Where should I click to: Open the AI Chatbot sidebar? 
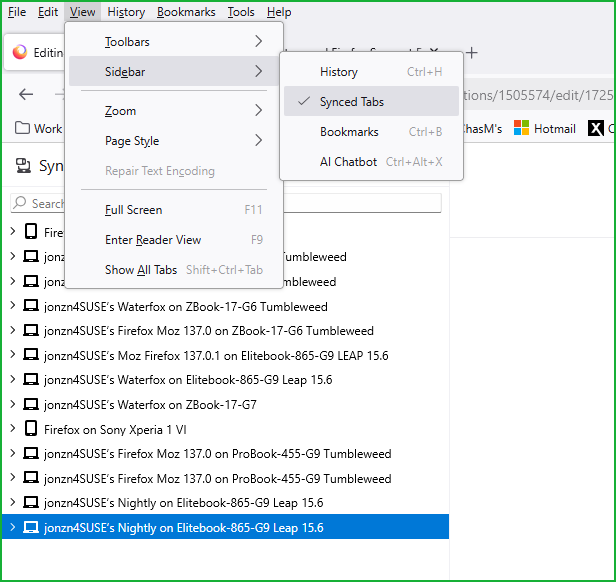point(371,162)
